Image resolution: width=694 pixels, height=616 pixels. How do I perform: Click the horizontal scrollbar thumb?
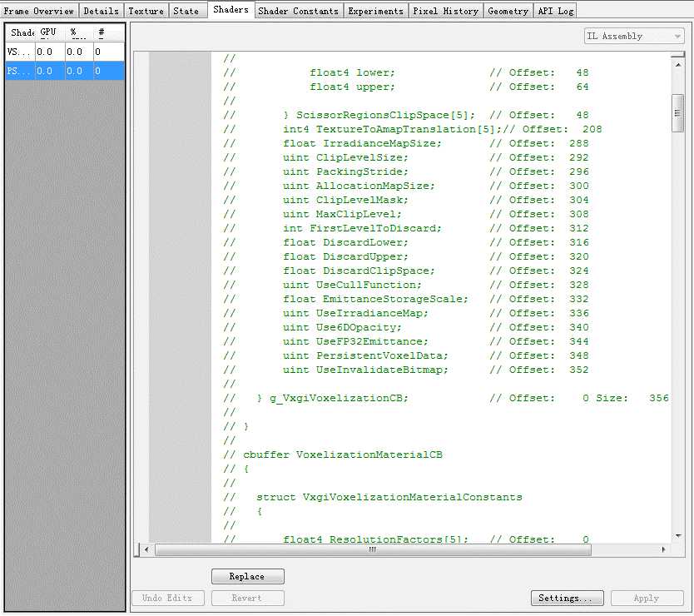373,549
